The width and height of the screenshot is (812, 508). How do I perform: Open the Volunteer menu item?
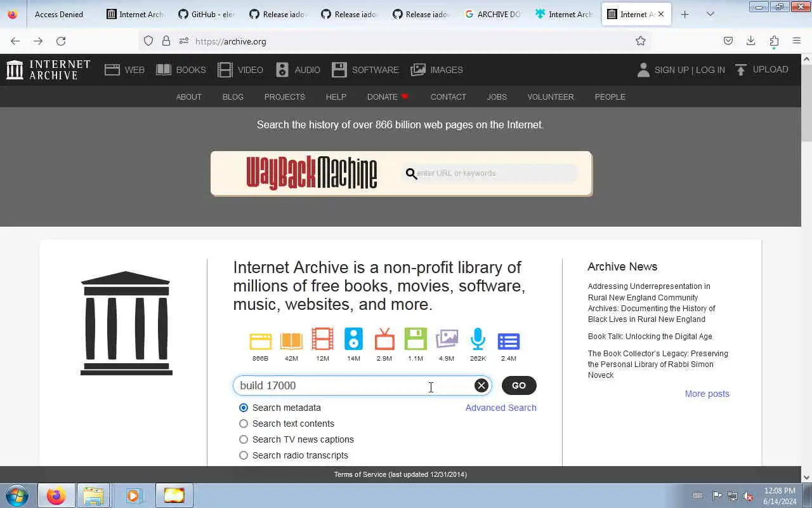(551, 97)
